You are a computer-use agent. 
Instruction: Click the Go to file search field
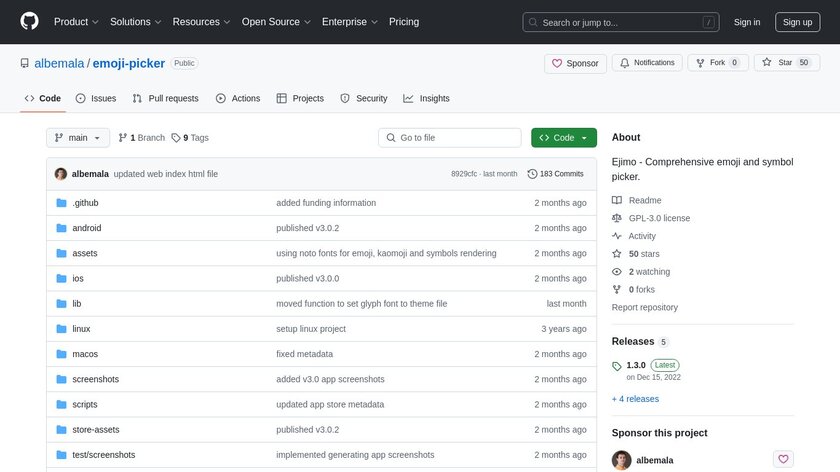pyautogui.click(x=450, y=138)
